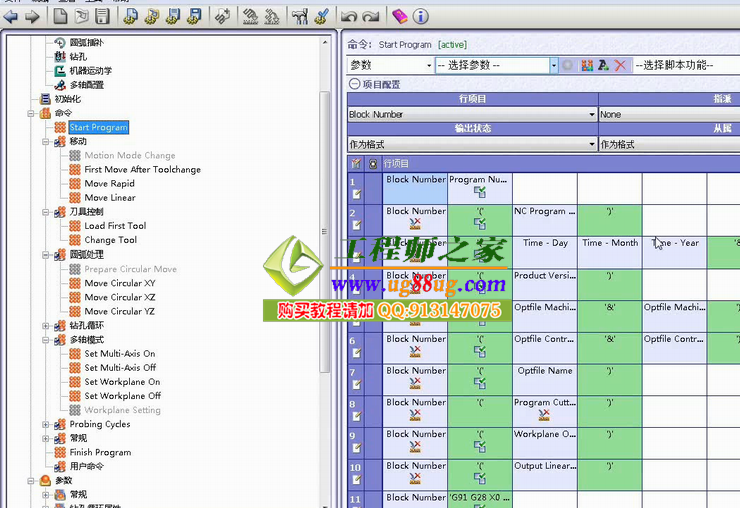Select Move Rapid in the command tree
This screenshot has width=740, height=508.
pos(109,184)
